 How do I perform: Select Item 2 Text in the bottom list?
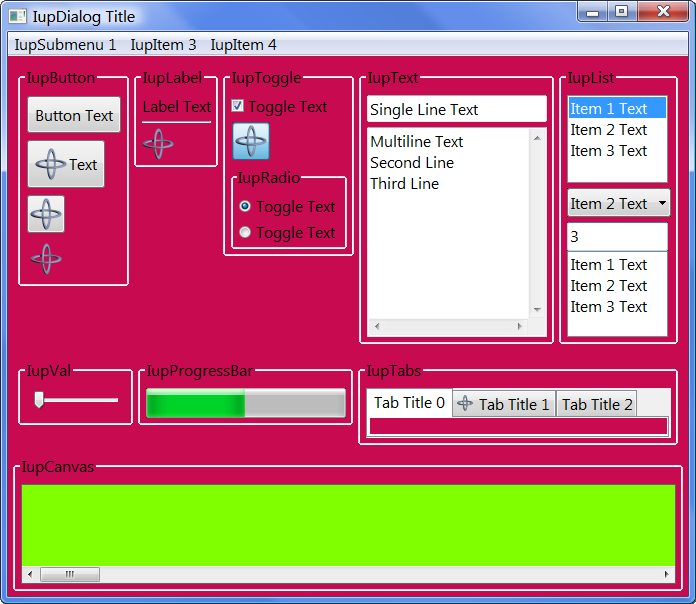617,285
